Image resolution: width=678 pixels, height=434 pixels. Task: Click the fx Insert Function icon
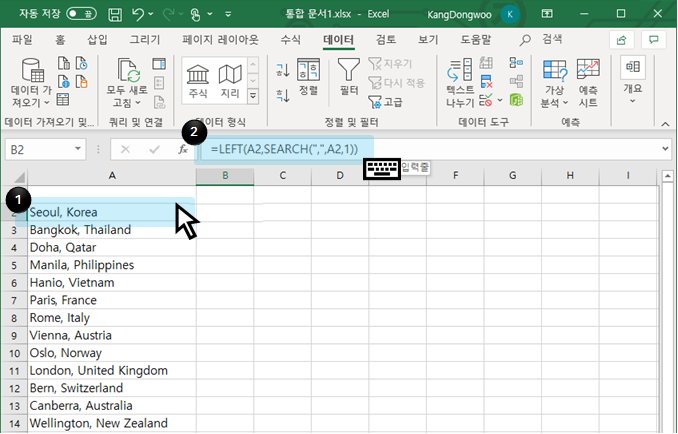(x=183, y=150)
